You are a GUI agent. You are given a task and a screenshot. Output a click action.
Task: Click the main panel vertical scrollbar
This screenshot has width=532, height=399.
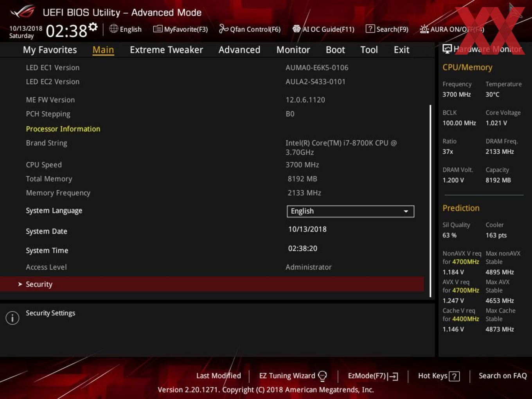pyautogui.click(x=431, y=201)
